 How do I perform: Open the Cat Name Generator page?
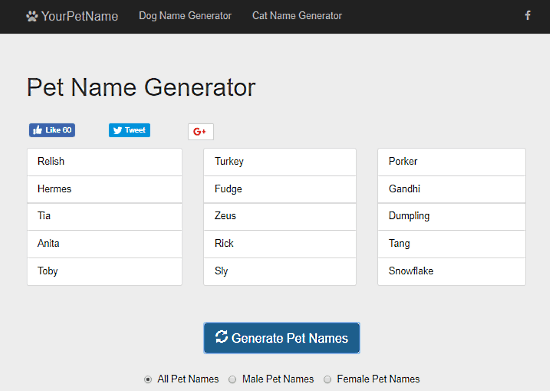297,16
